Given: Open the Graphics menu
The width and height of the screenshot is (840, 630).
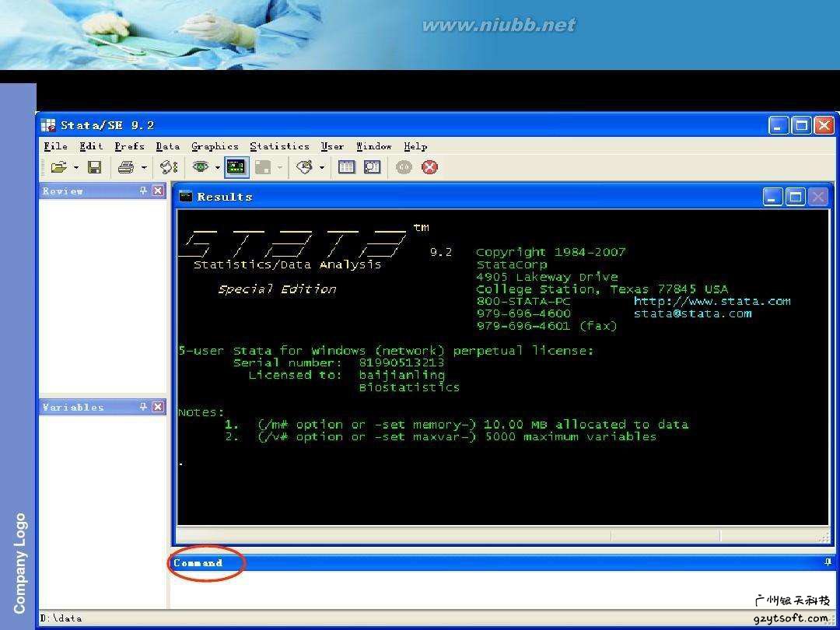Looking at the screenshot, I should [215, 146].
